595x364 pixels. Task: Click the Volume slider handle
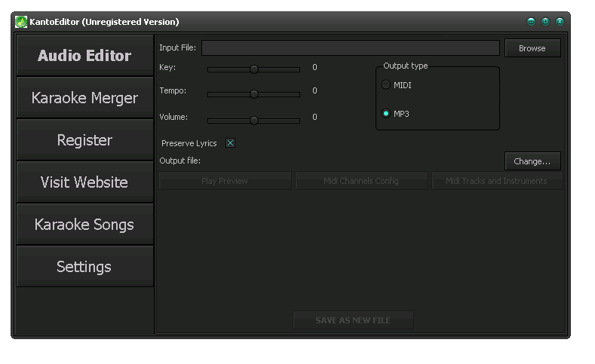(254, 120)
